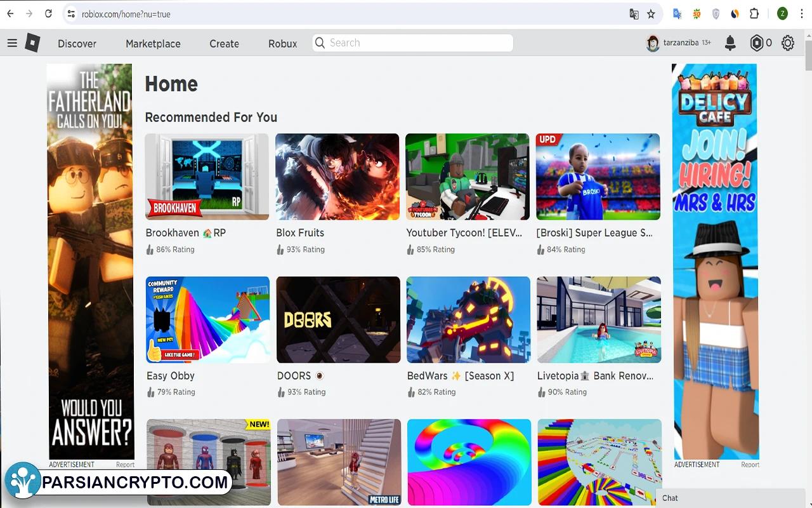This screenshot has width=812, height=508.
Task: Click the Easy Obby title text
Action: 171,376
